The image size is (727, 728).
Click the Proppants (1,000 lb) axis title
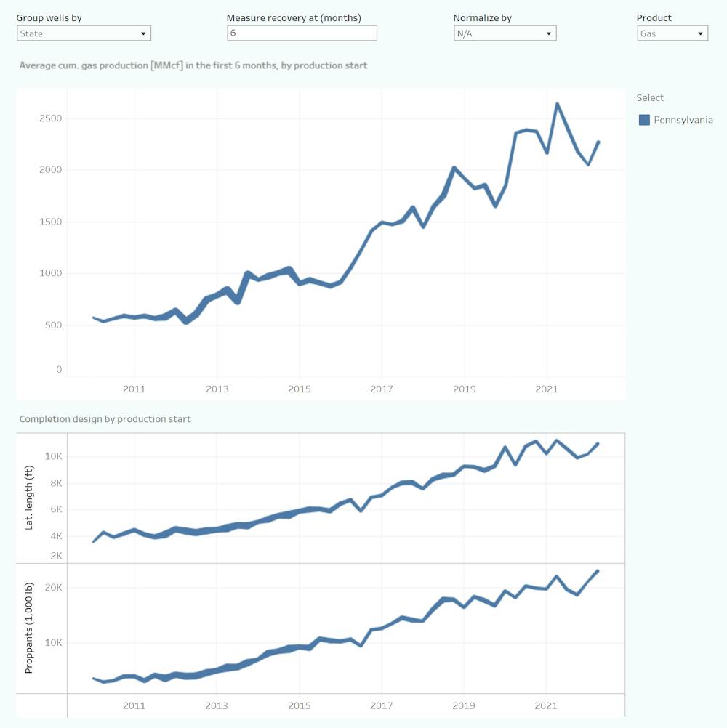click(x=30, y=629)
